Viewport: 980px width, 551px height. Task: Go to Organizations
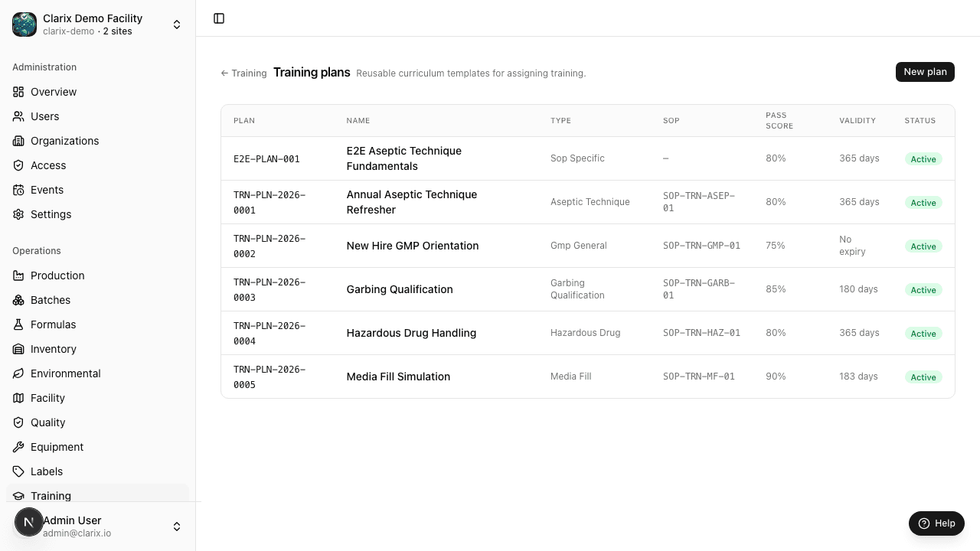click(97, 141)
